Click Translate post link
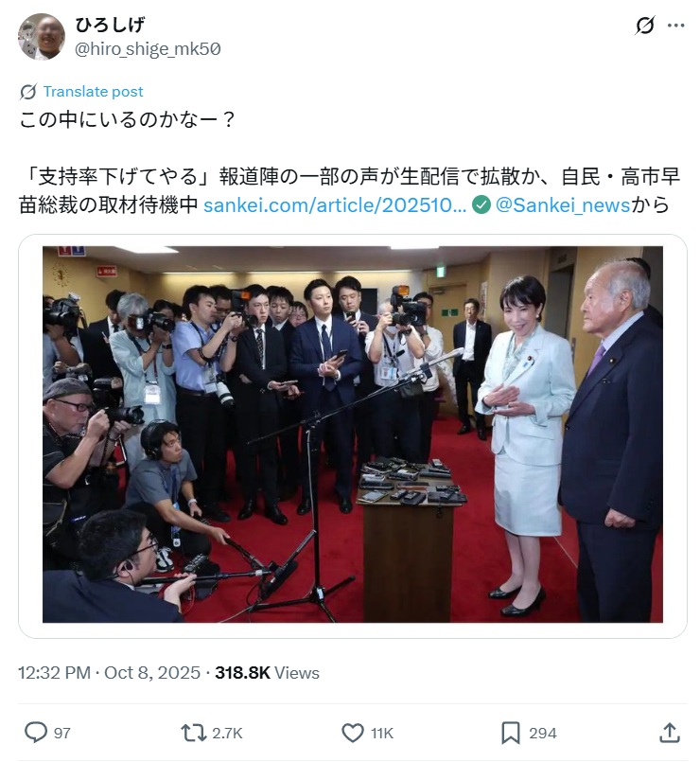 (x=94, y=92)
